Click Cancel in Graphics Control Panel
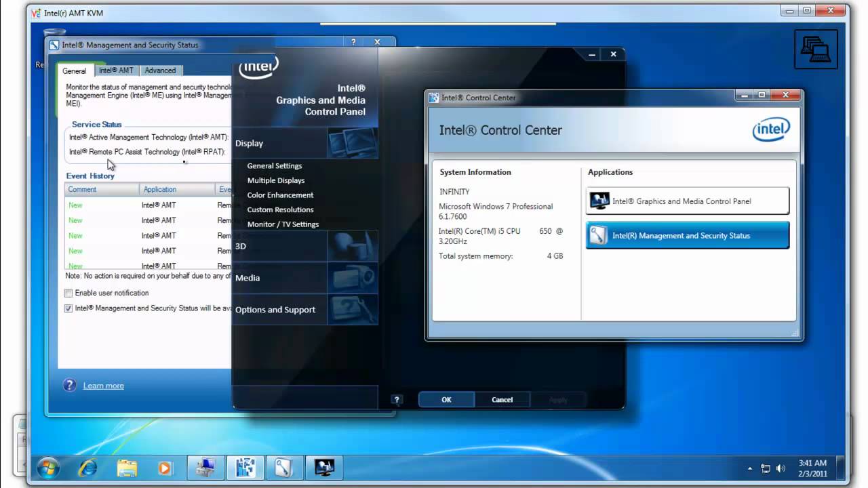This screenshot has width=868, height=488. (502, 400)
